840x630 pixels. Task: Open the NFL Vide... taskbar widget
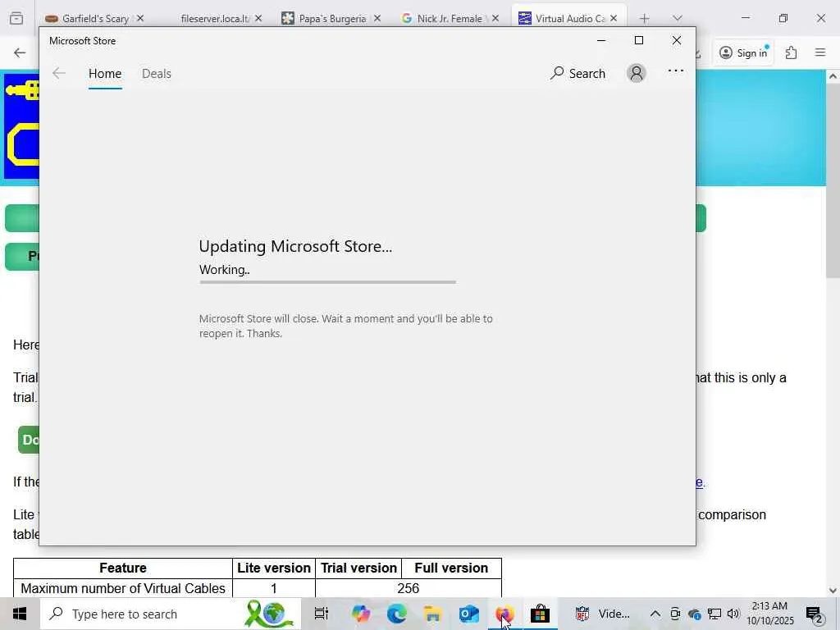(x=602, y=614)
